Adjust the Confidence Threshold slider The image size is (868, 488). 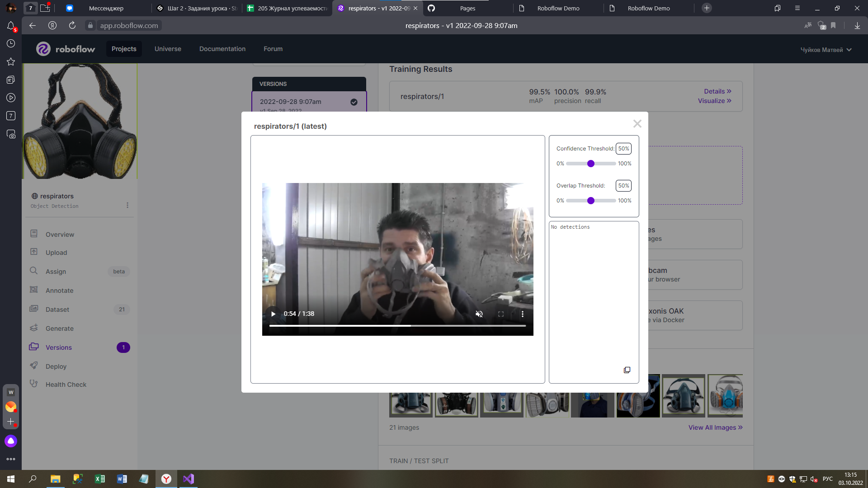tap(591, 164)
